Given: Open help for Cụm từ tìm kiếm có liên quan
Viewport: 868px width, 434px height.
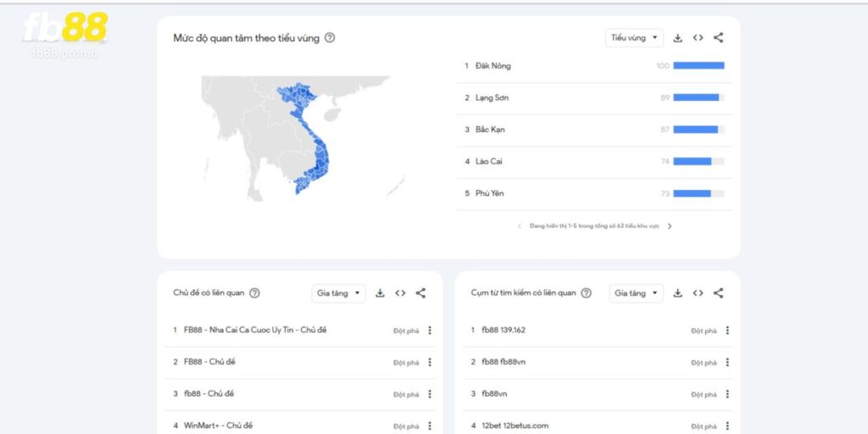Looking at the screenshot, I should [x=587, y=293].
